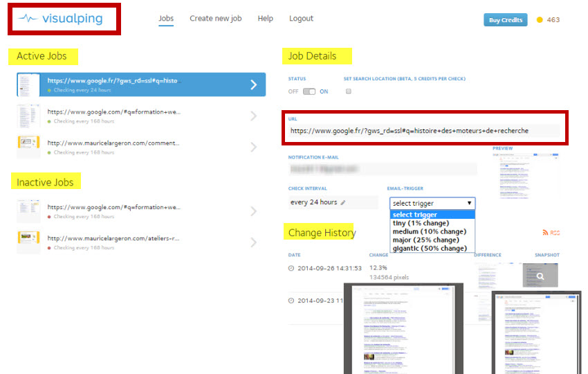
Task: Click the highlighted select trigger option
Action: [x=432, y=215]
